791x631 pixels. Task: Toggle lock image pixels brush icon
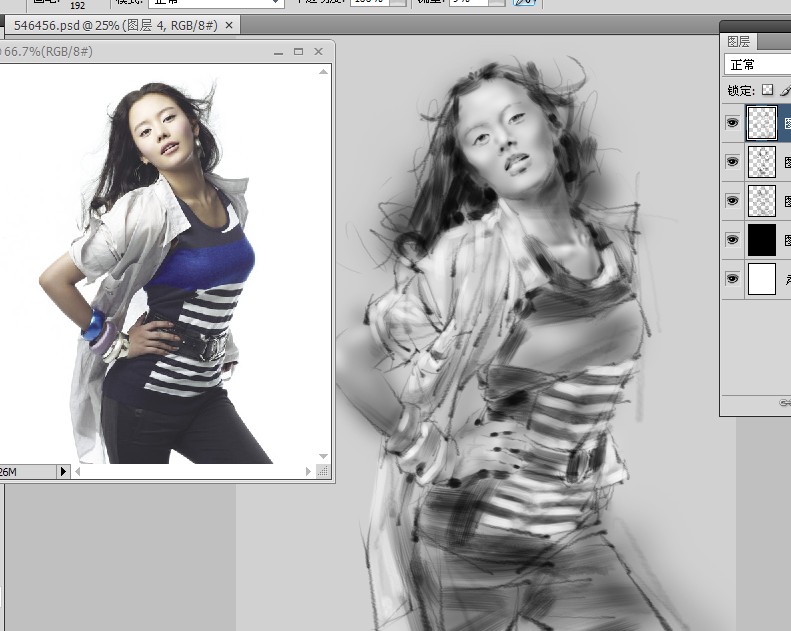[x=785, y=90]
